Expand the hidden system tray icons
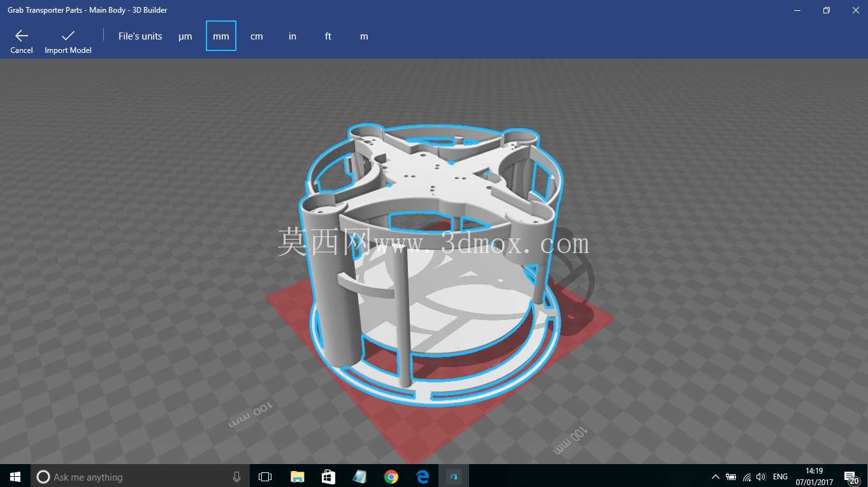The height and width of the screenshot is (487, 868). coord(715,477)
